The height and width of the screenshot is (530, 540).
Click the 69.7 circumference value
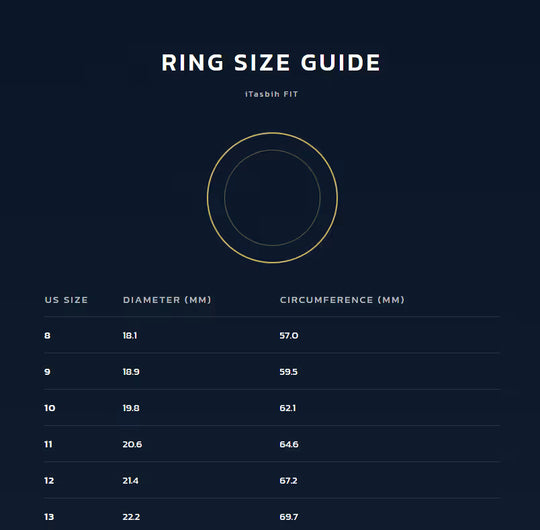289,517
